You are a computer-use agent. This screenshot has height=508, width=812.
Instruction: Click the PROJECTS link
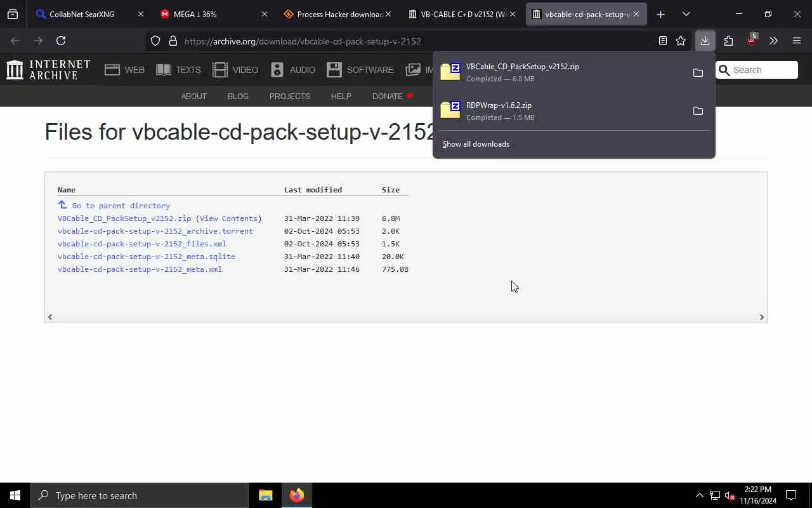coord(289,96)
